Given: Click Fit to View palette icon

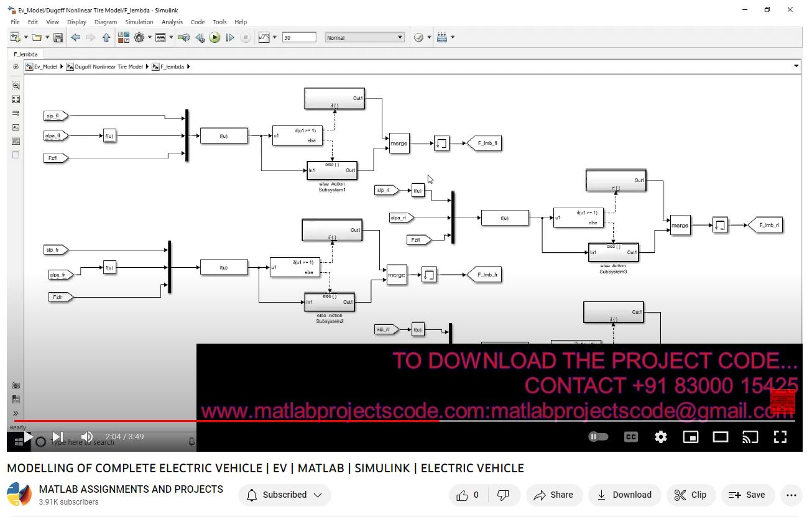Looking at the screenshot, I should click(x=16, y=99).
